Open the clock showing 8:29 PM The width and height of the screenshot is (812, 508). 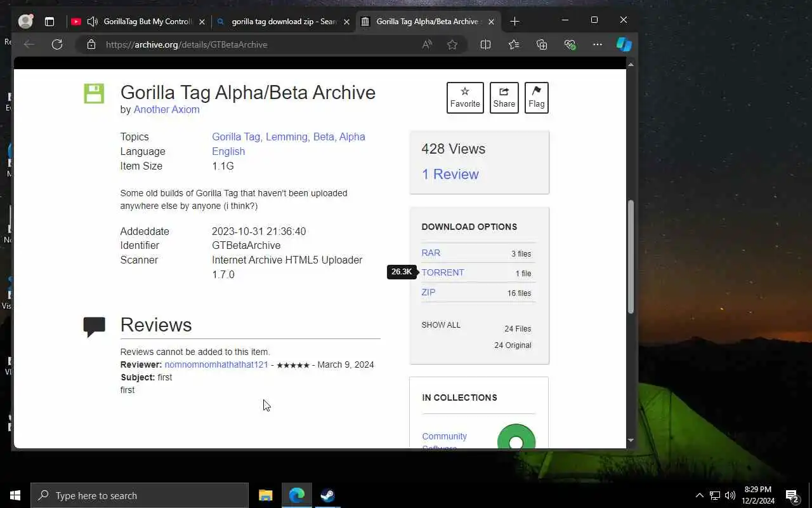coord(757,495)
